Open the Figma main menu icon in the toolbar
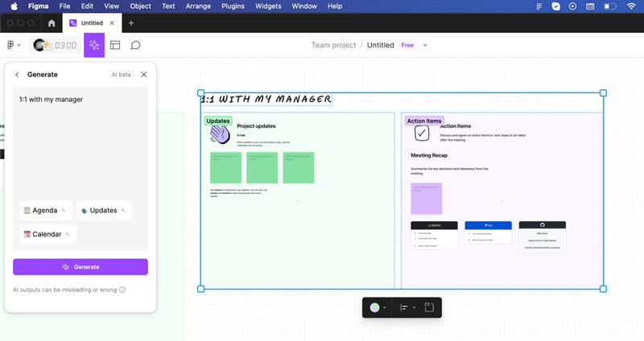Screen dimensions: 644x341 [13, 45]
